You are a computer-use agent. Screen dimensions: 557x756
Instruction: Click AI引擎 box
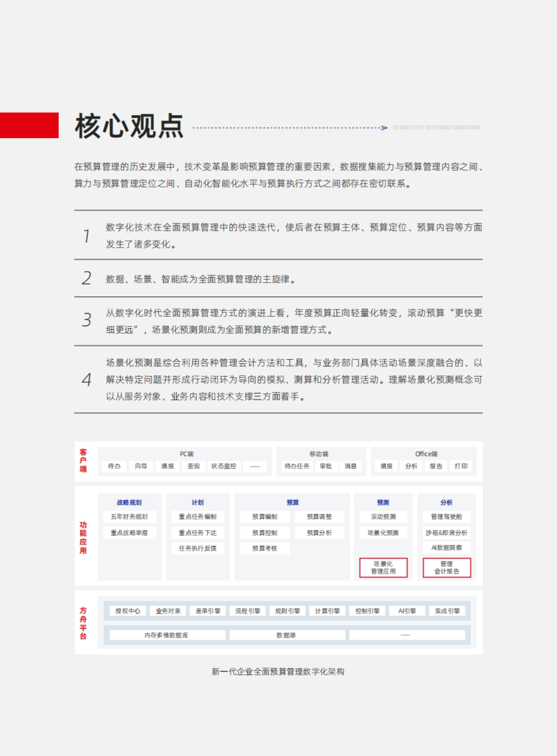point(407,611)
